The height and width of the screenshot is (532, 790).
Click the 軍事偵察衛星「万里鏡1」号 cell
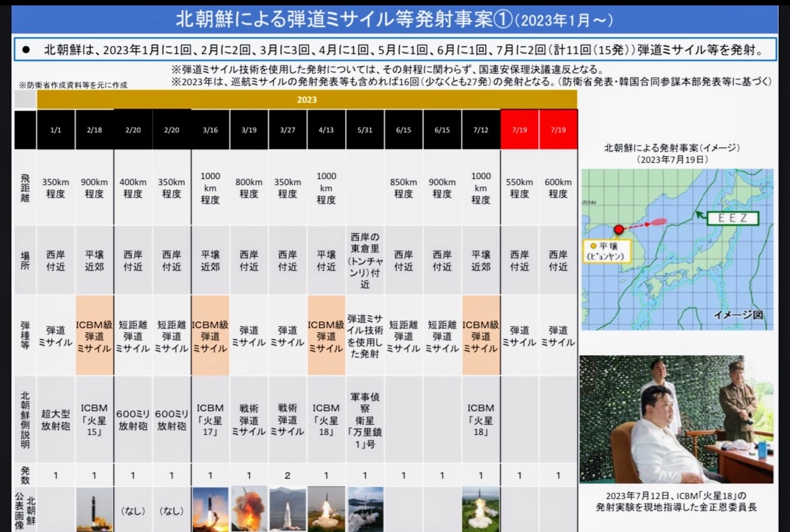365,419
